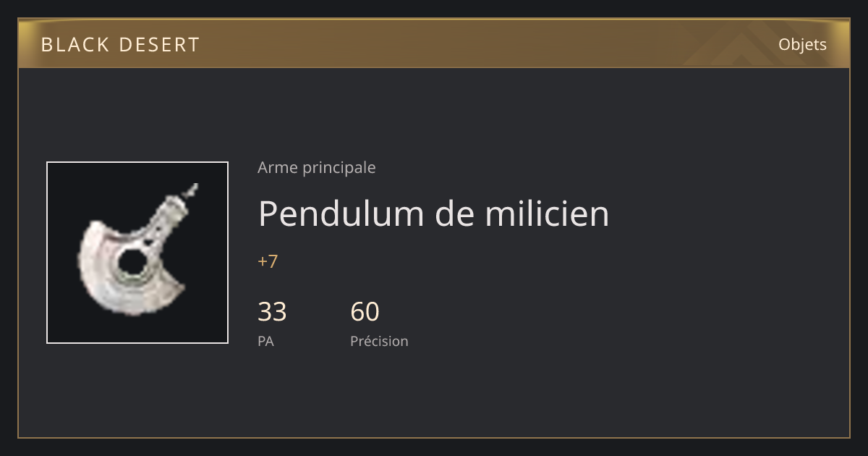Click the 60 Précision stat value
Image resolution: width=868 pixels, height=456 pixels.
pos(365,312)
